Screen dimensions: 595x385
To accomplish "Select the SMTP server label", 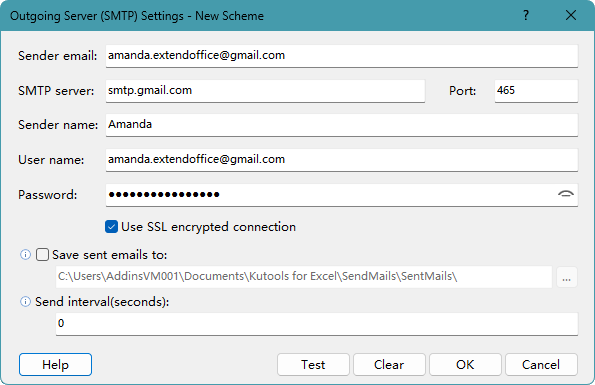I will (56, 91).
